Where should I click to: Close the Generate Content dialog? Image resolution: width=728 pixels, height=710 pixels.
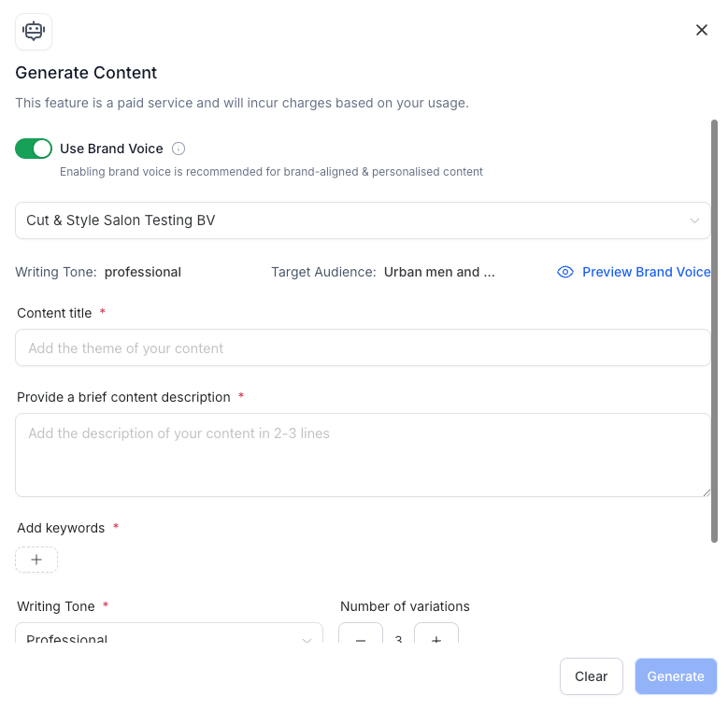pyautogui.click(x=702, y=30)
